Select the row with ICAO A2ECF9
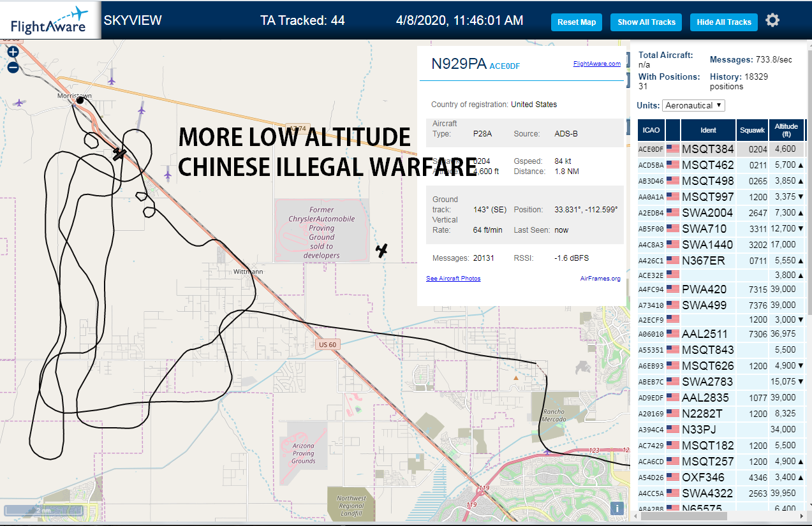Screen dimensions: 812x526 [x=721, y=319]
